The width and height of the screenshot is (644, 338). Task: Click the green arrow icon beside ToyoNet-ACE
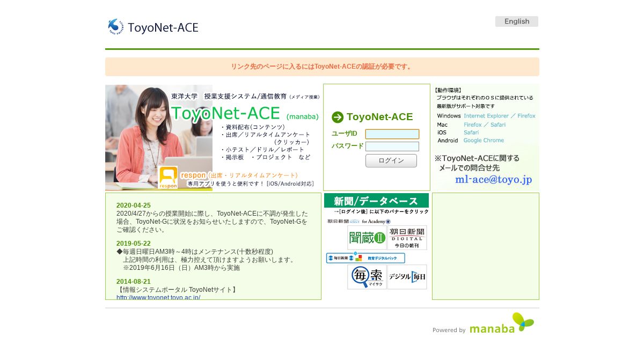(x=338, y=117)
